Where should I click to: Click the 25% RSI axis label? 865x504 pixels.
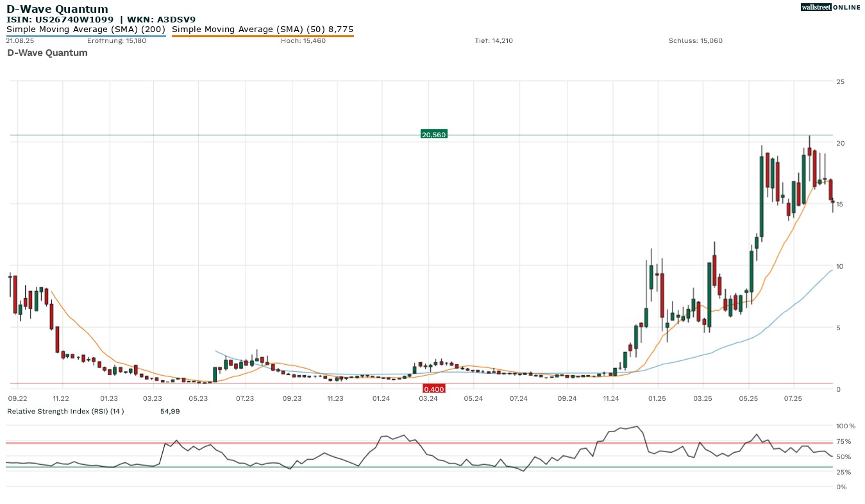click(x=843, y=472)
